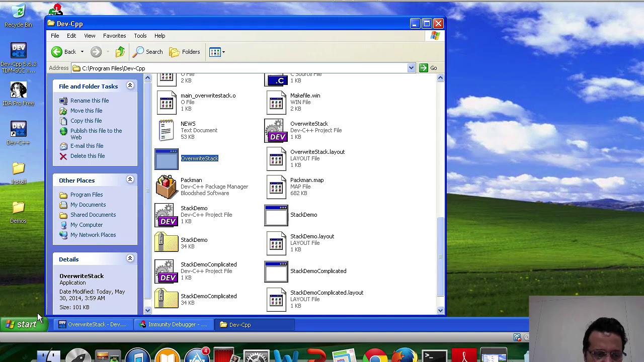644x362 pixels.
Task: Go to Shared Documents link
Action: point(93,215)
